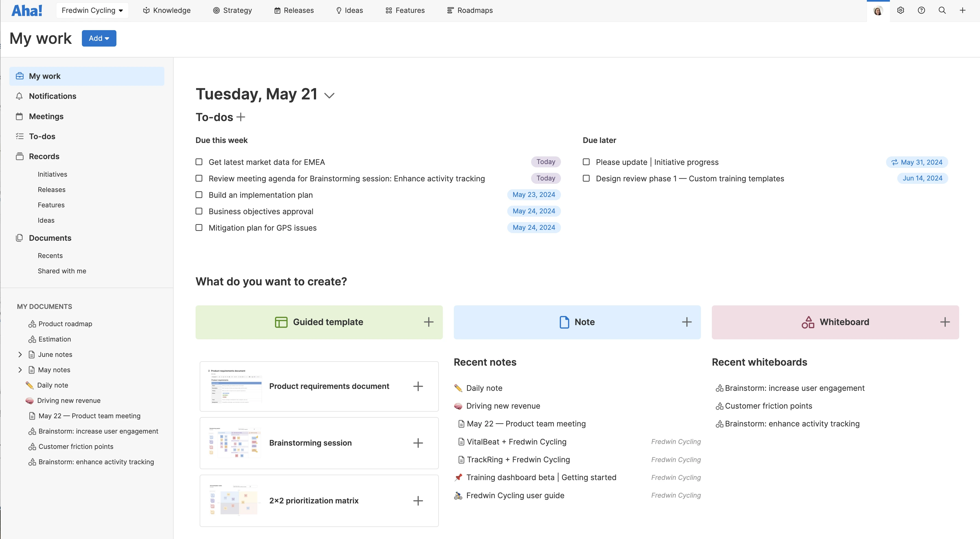Open the Tuesday, May 21 date chevron

pos(329,96)
